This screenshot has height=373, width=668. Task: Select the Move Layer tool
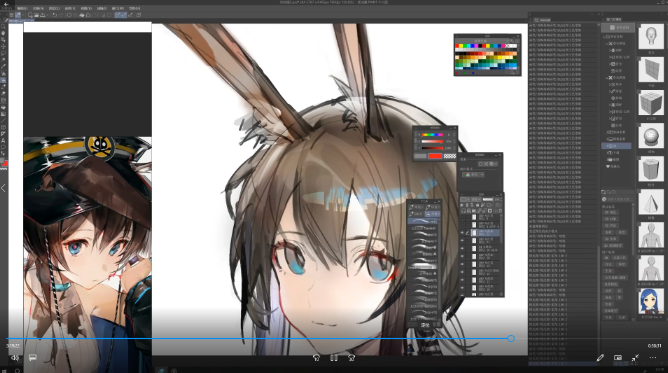pyautogui.click(x=3, y=47)
